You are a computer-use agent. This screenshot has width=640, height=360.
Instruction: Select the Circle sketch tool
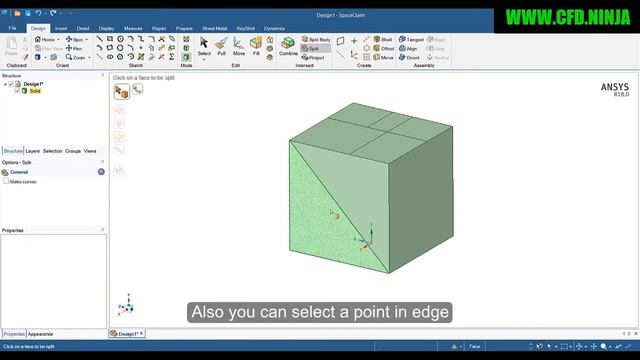click(120, 39)
